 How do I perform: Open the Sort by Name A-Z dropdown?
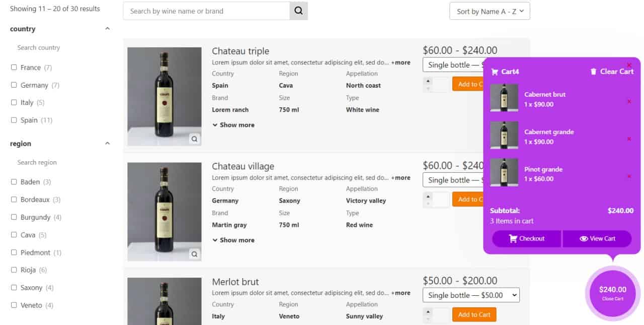(489, 11)
